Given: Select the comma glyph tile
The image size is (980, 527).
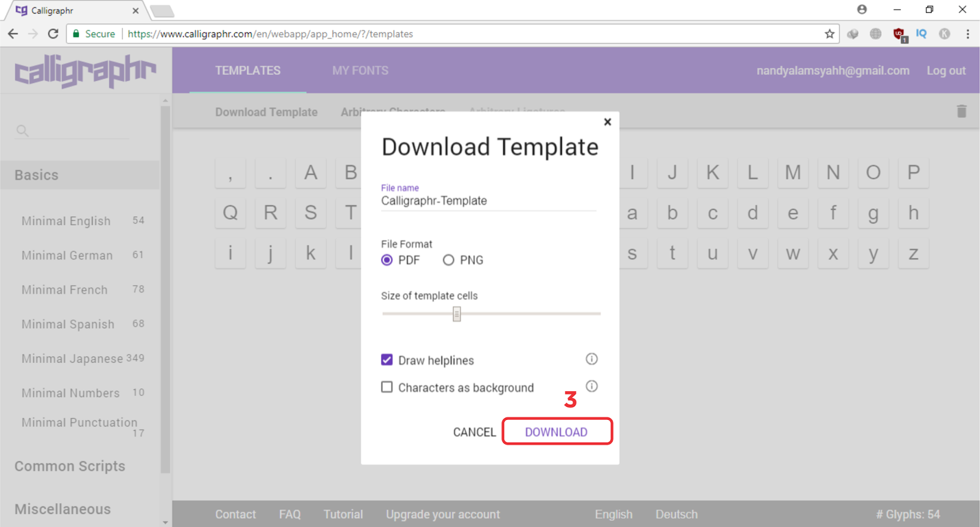Looking at the screenshot, I should [230, 173].
